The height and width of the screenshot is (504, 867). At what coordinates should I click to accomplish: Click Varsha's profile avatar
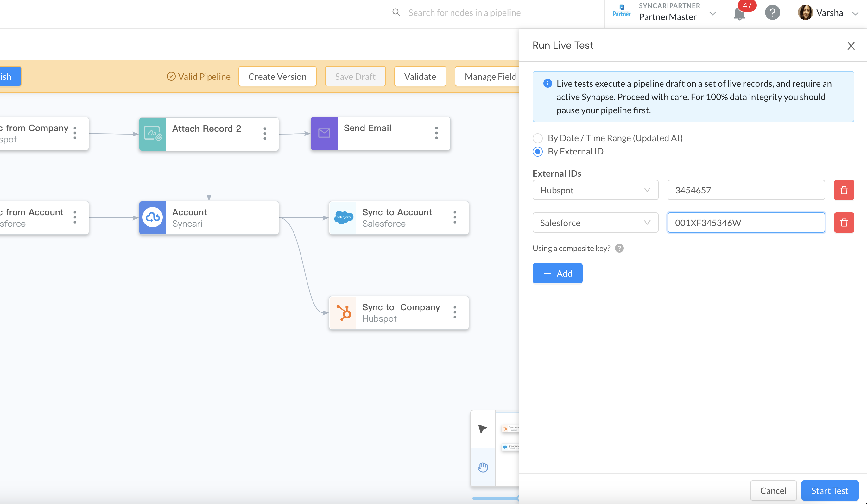[x=805, y=13]
